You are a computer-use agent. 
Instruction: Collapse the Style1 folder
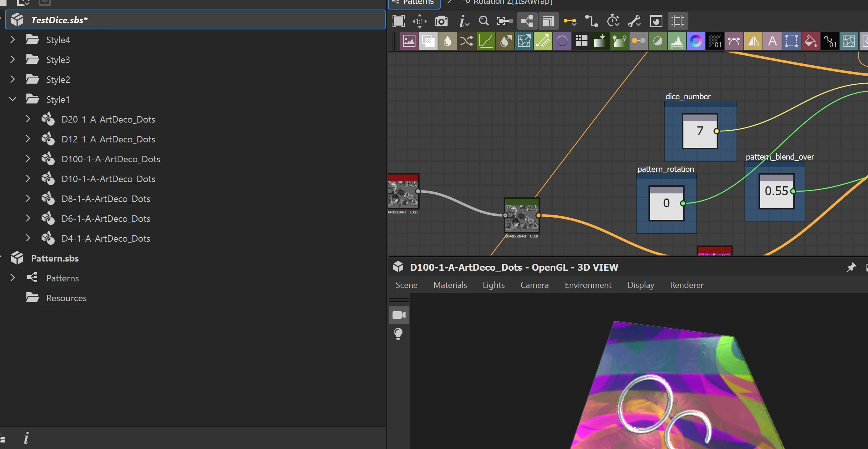coord(13,99)
